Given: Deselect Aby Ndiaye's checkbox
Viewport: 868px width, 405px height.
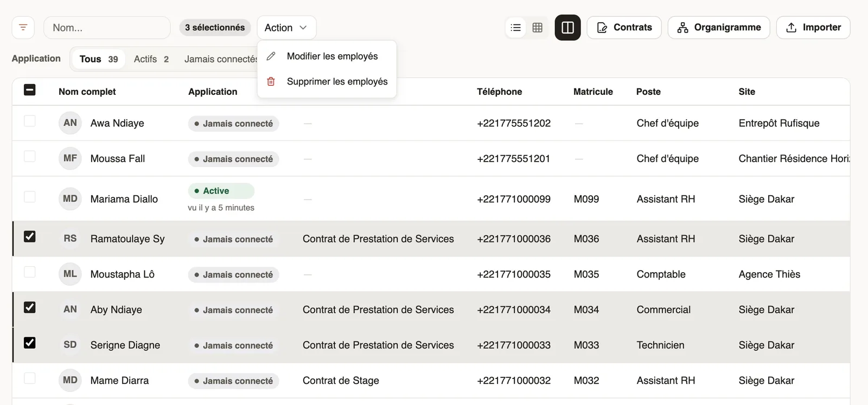Looking at the screenshot, I should [x=30, y=307].
